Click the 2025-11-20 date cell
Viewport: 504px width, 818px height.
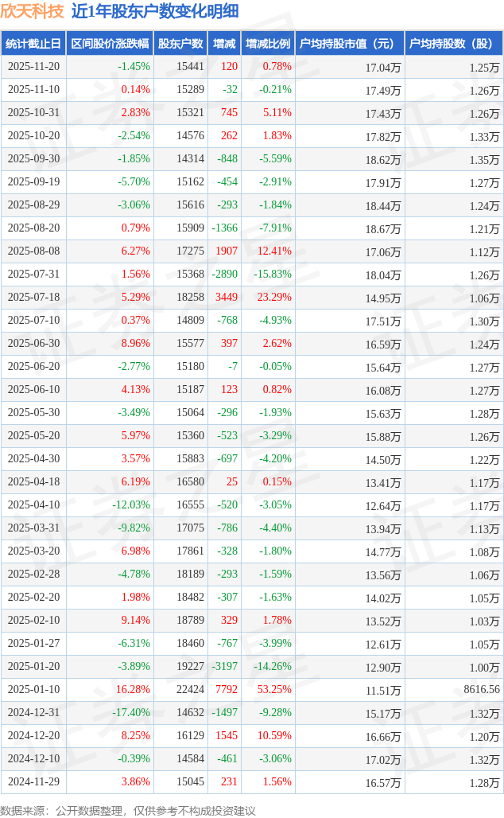(33, 67)
